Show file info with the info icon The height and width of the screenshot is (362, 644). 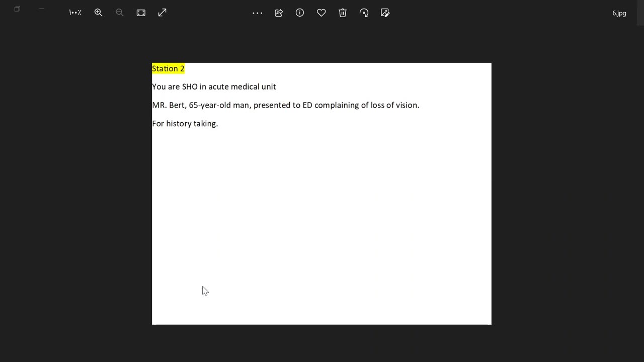300,13
